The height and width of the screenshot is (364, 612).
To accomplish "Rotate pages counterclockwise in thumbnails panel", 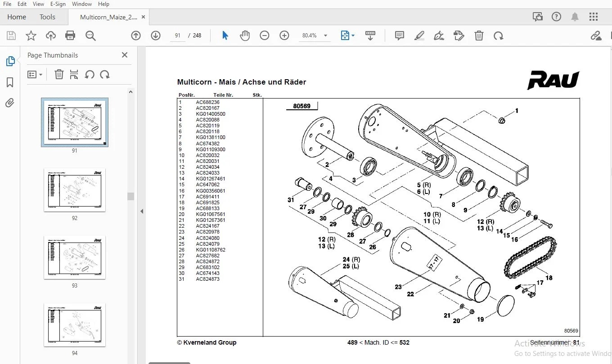I will [x=90, y=75].
